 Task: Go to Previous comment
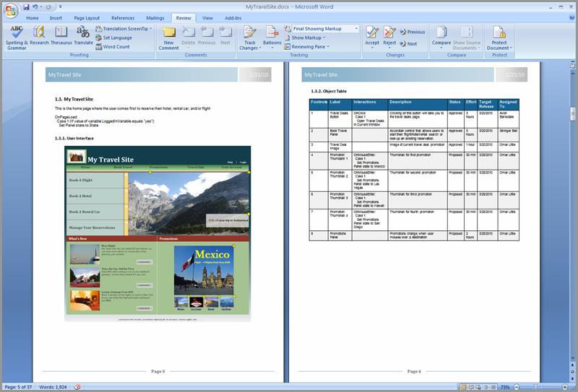(x=207, y=36)
